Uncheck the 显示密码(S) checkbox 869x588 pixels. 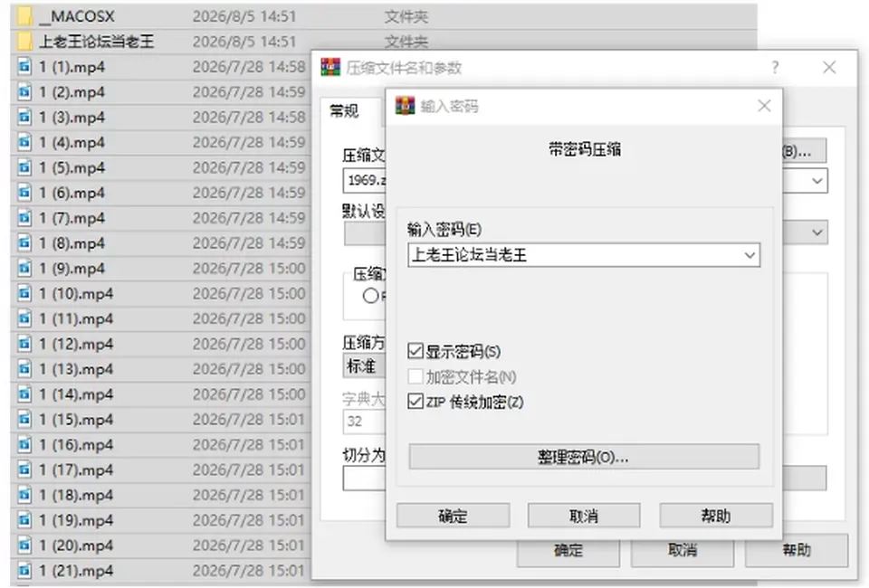415,351
